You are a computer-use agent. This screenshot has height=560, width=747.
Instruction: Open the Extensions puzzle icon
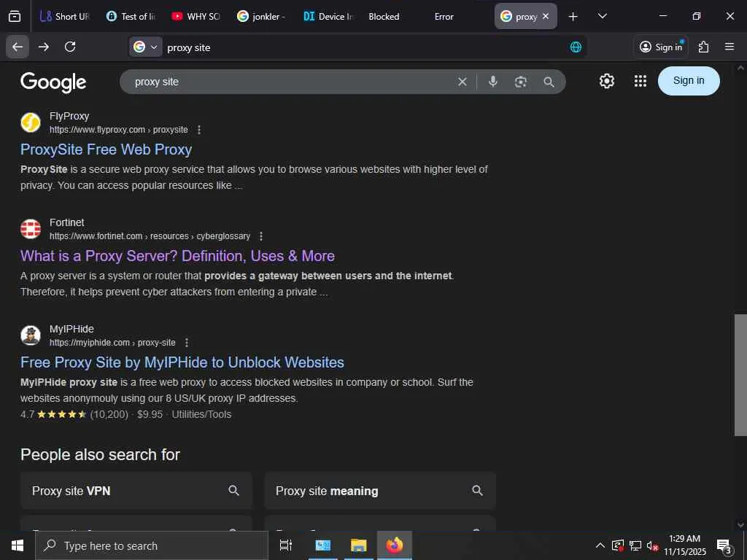(703, 47)
